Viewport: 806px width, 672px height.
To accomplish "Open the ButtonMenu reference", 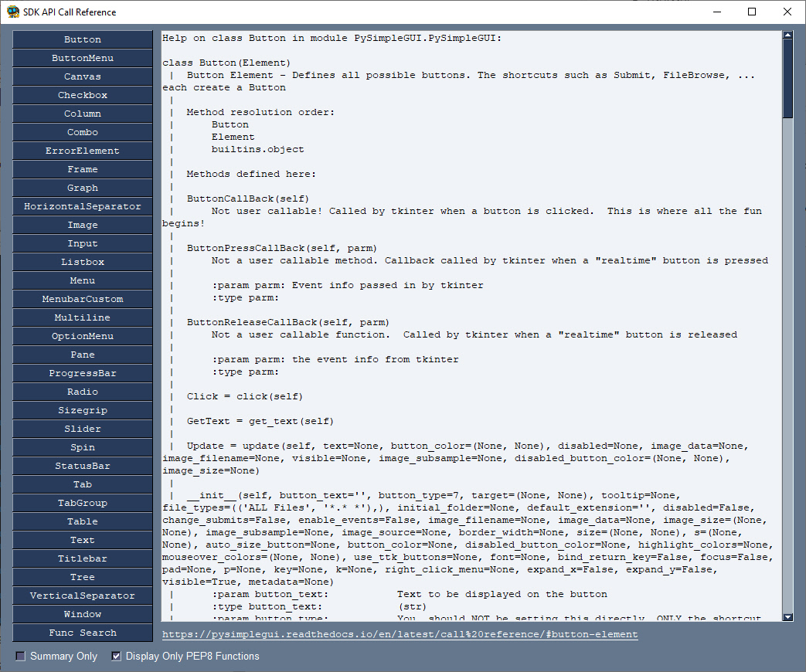I will 83,58.
